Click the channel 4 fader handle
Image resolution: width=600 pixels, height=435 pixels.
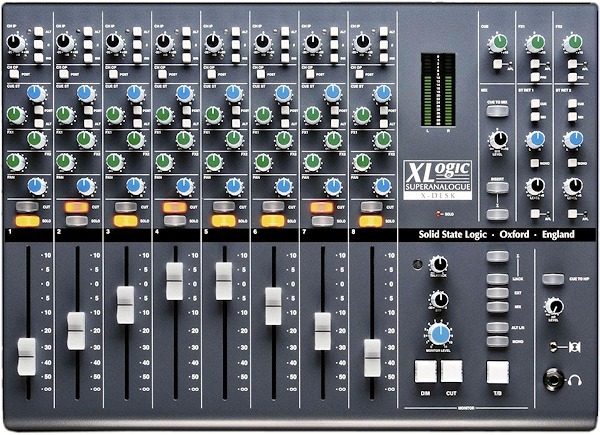point(174,281)
